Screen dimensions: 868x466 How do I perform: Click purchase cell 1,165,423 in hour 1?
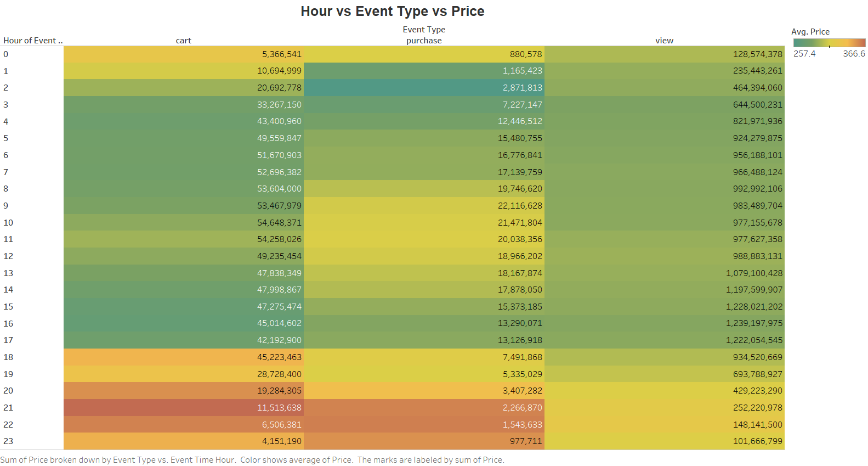coord(424,71)
